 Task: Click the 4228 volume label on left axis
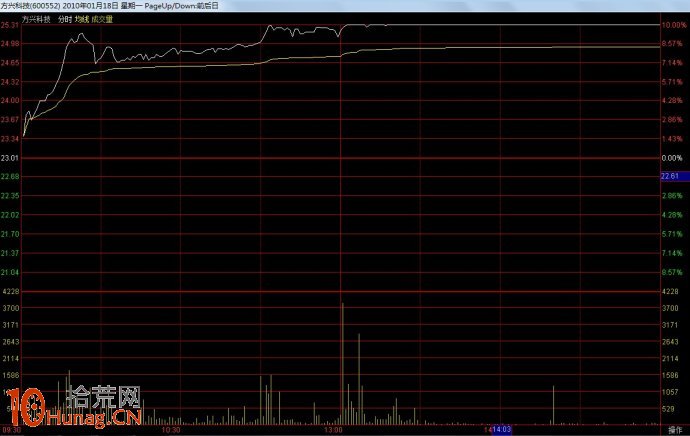(11, 291)
